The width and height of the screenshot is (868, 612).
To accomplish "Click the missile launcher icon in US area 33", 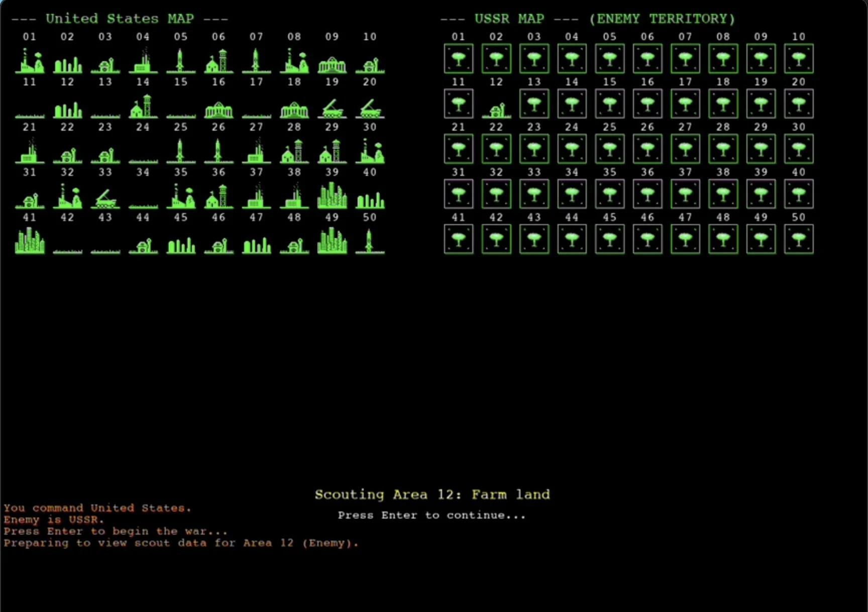I will point(105,198).
